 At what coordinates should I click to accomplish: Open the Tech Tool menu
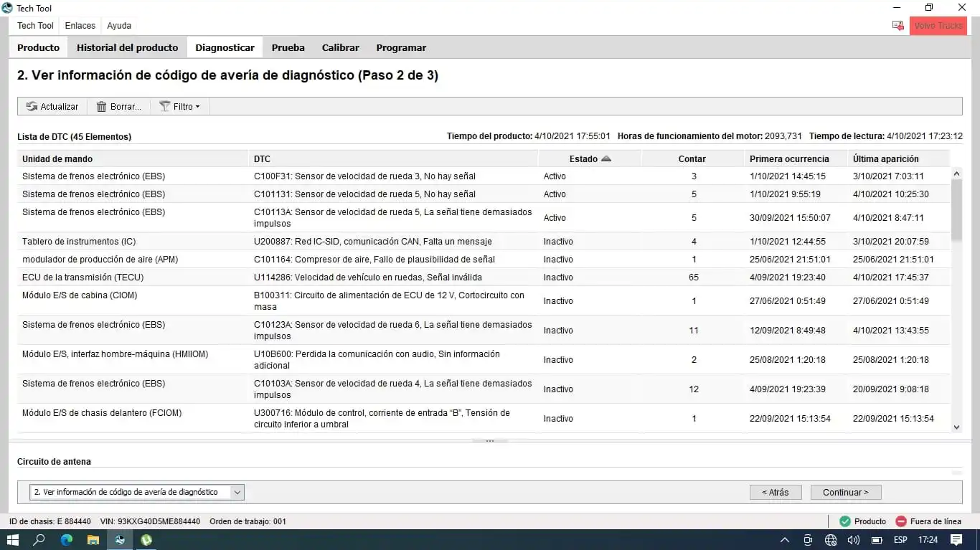(35, 26)
